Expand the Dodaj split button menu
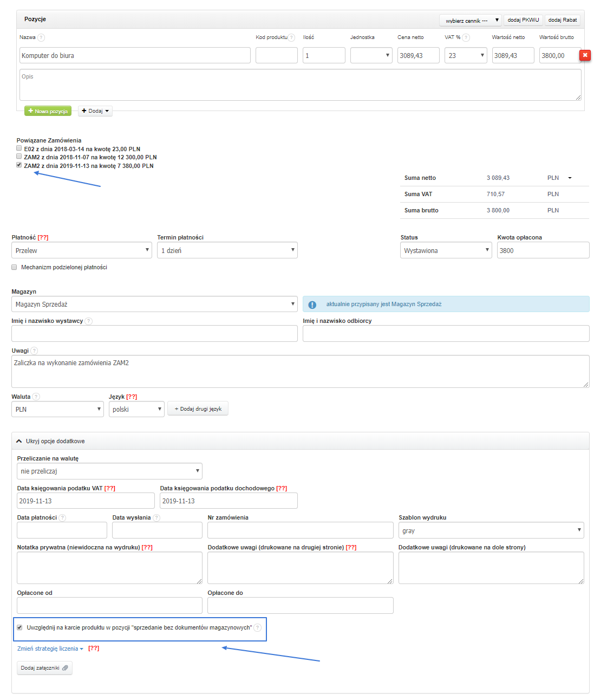The width and height of the screenshot is (594, 700). pyautogui.click(x=95, y=111)
